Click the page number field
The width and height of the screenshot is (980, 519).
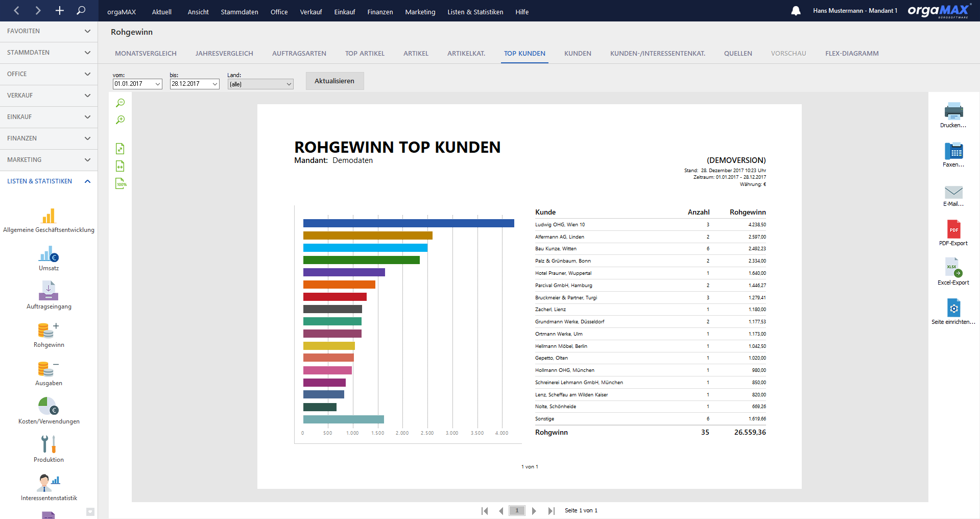[517, 510]
